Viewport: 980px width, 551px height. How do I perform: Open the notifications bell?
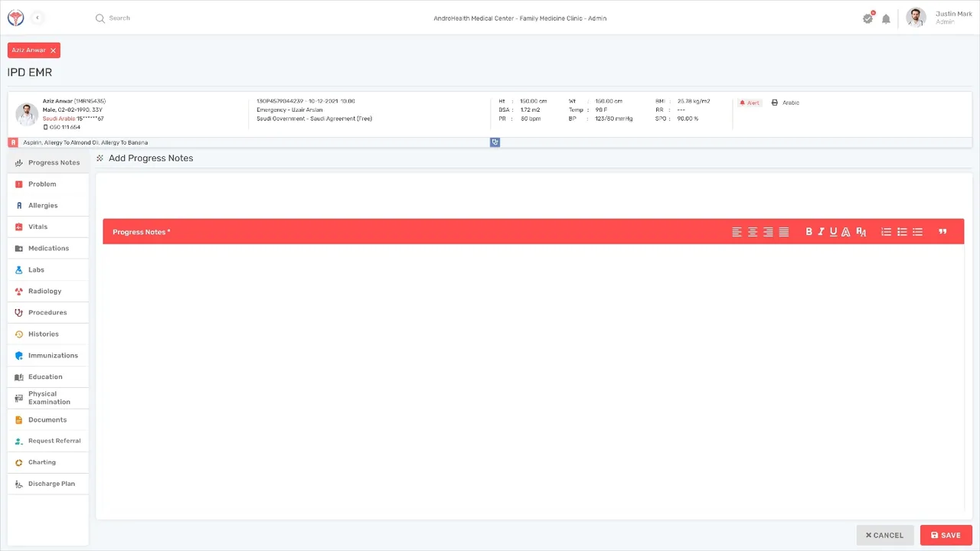pos(886,18)
